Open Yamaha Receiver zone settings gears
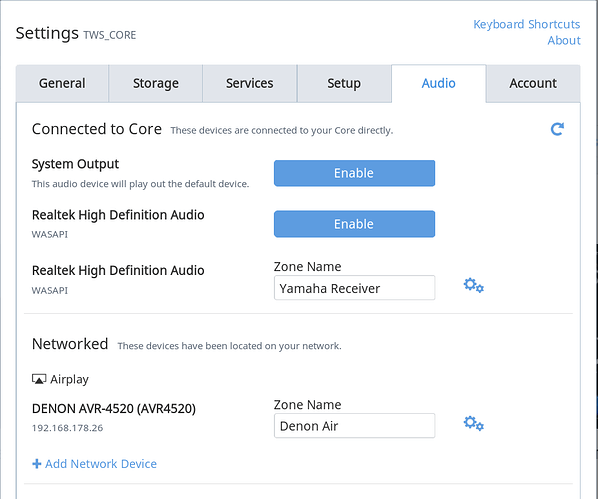 point(474,285)
